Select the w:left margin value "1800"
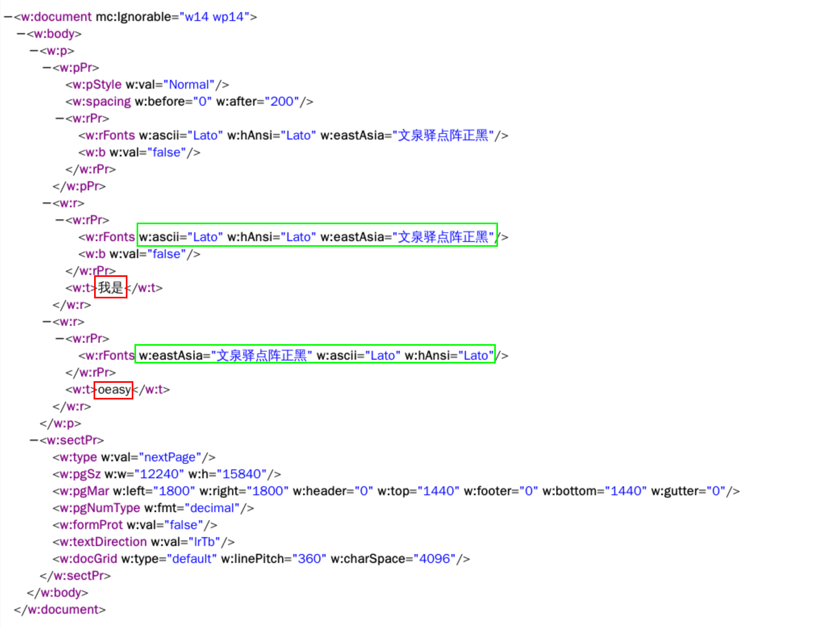840x628 pixels. [174, 491]
